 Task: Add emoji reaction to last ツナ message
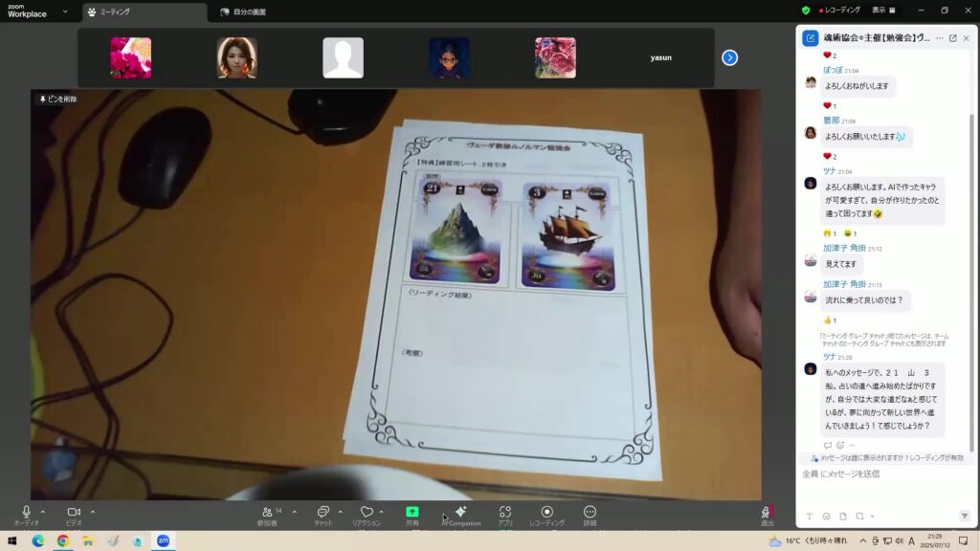pyautogui.click(x=840, y=446)
